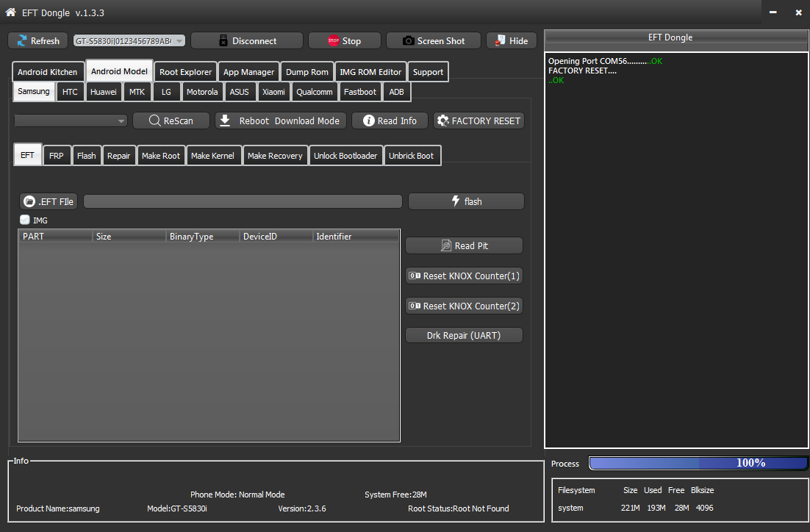
Task: Open the Flash sub-tab
Action: (86, 156)
